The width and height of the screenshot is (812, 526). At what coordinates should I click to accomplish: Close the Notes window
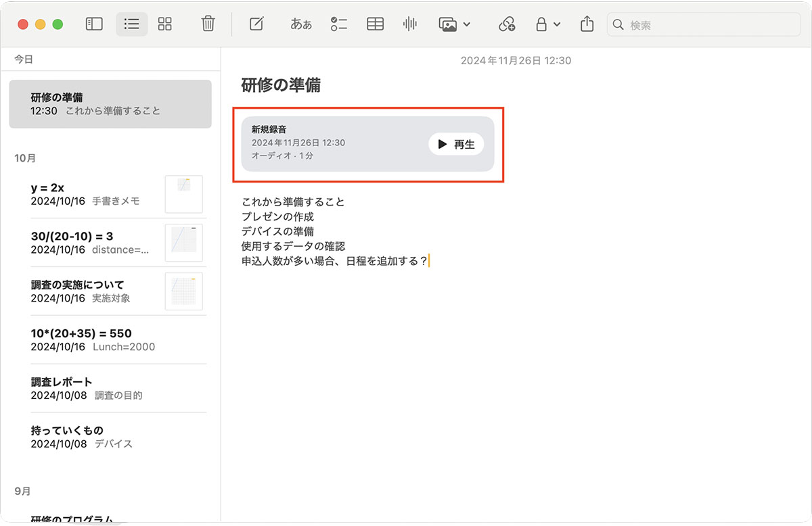pyautogui.click(x=23, y=24)
